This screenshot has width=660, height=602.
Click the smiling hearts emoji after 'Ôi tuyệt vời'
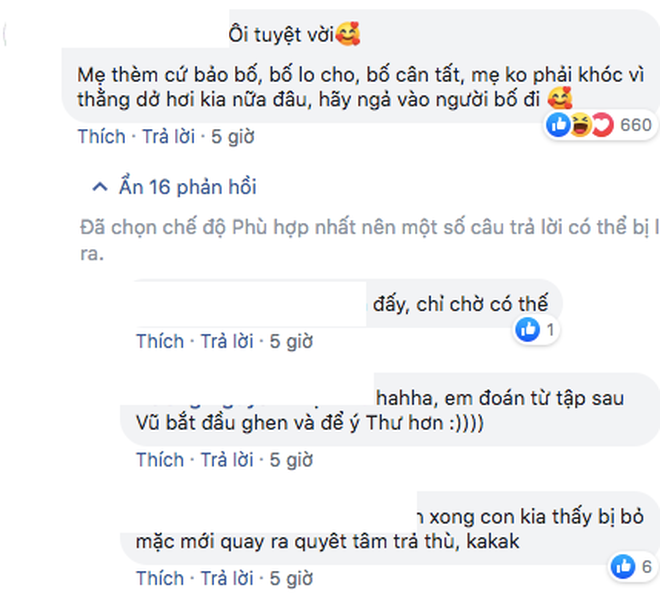(348, 34)
